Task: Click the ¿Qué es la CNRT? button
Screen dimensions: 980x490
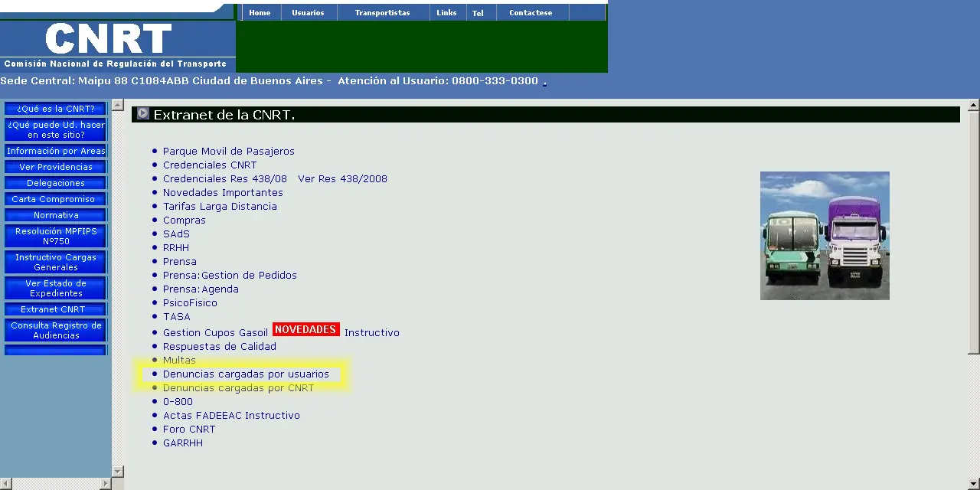Action: (56, 109)
